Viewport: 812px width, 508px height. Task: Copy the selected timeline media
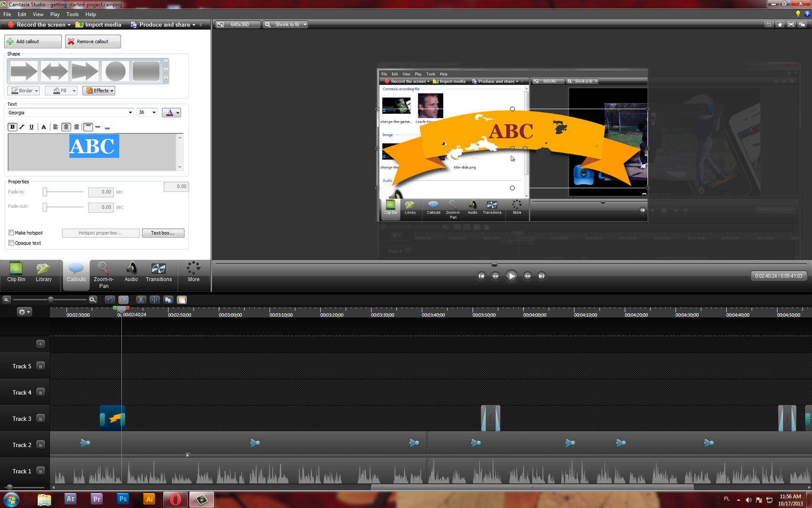click(168, 300)
